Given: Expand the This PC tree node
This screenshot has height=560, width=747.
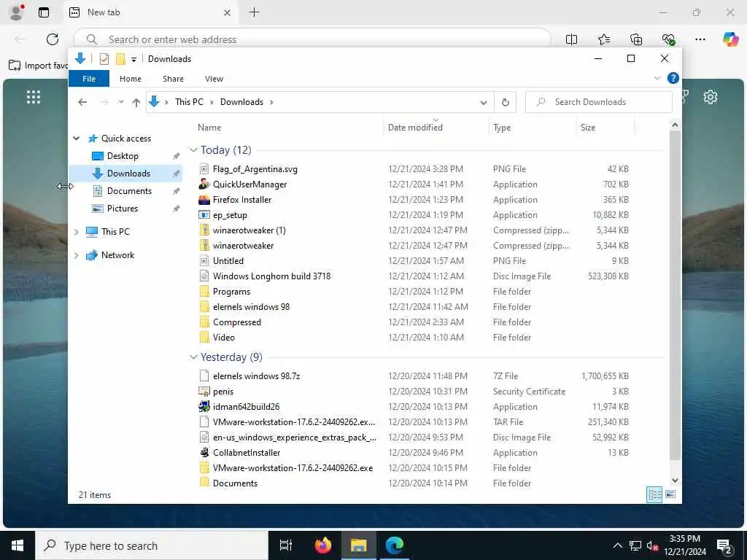Looking at the screenshot, I should tap(76, 232).
